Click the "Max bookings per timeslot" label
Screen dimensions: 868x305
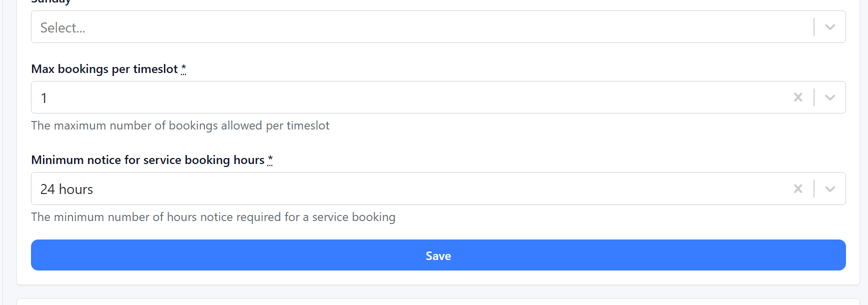(x=104, y=69)
